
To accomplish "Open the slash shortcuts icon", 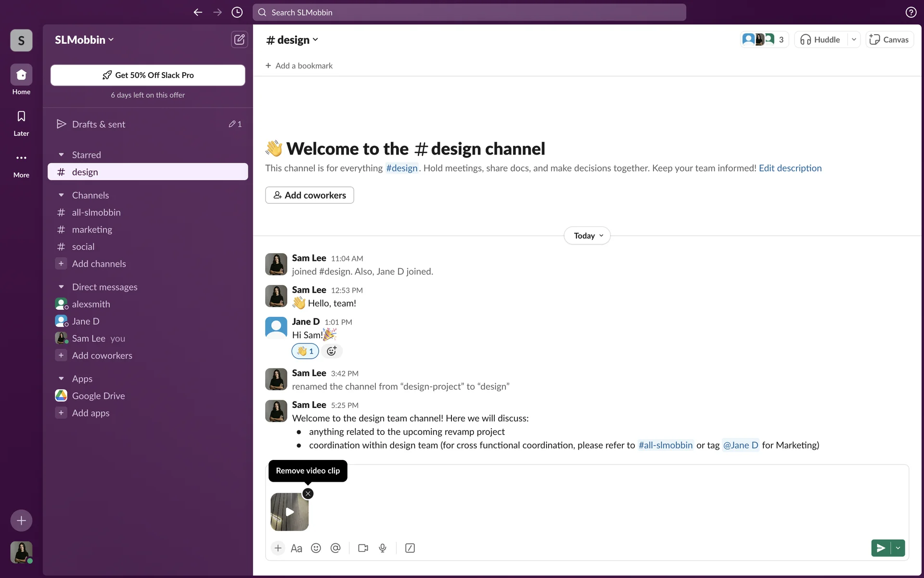I will pos(410,548).
